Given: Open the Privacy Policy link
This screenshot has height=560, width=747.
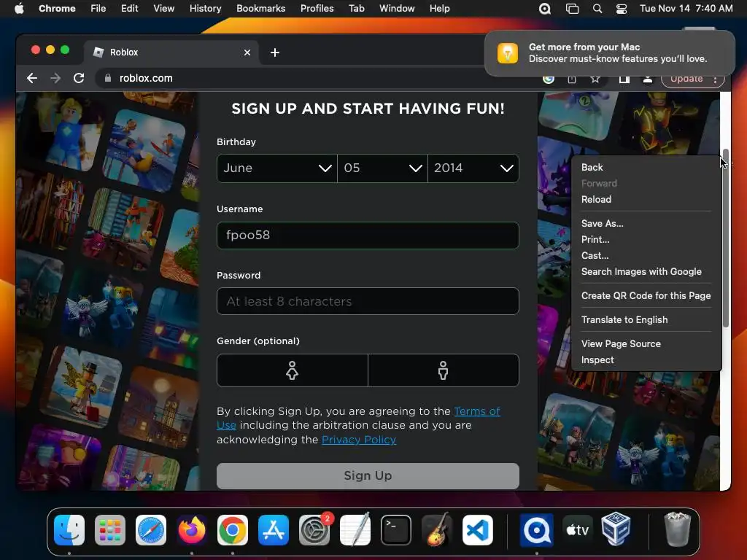Looking at the screenshot, I should click(359, 440).
